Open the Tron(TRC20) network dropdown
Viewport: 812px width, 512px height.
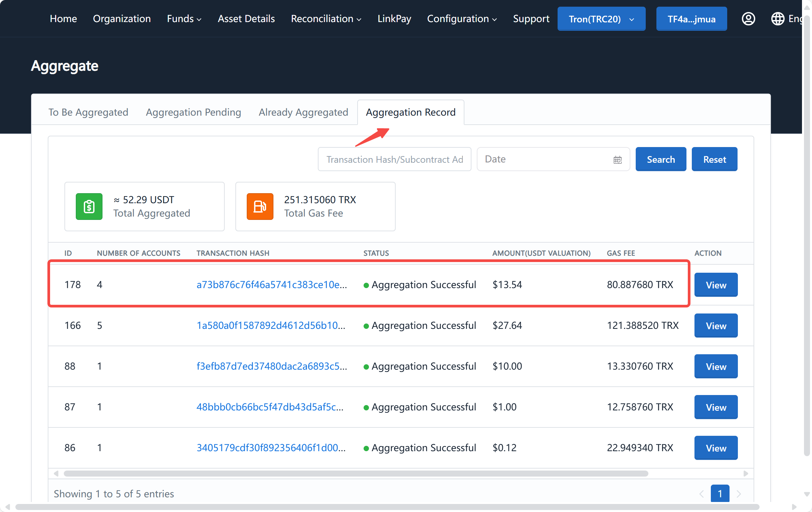601,19
